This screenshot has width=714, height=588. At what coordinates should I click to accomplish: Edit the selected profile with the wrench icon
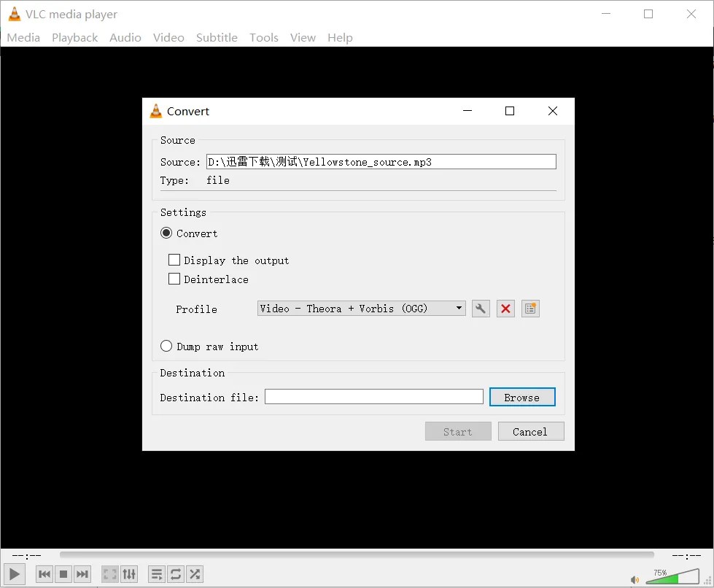click(481, 308)
